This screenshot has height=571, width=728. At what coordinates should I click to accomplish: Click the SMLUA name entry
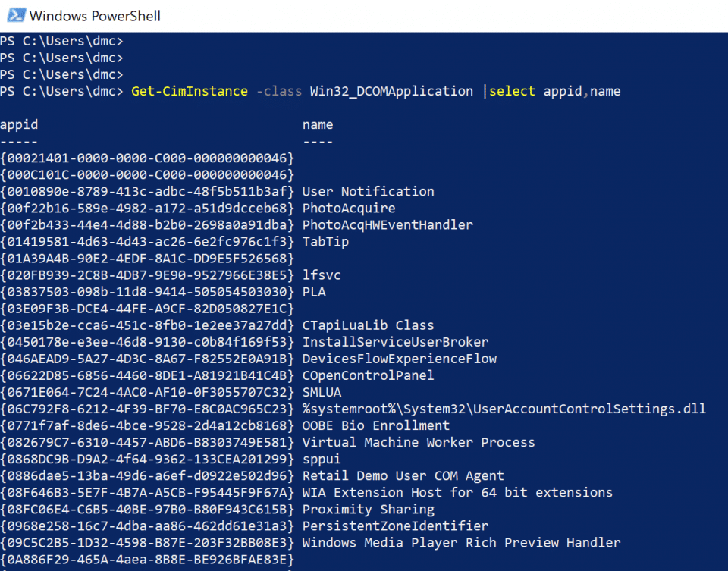click(x=322, y=392)
